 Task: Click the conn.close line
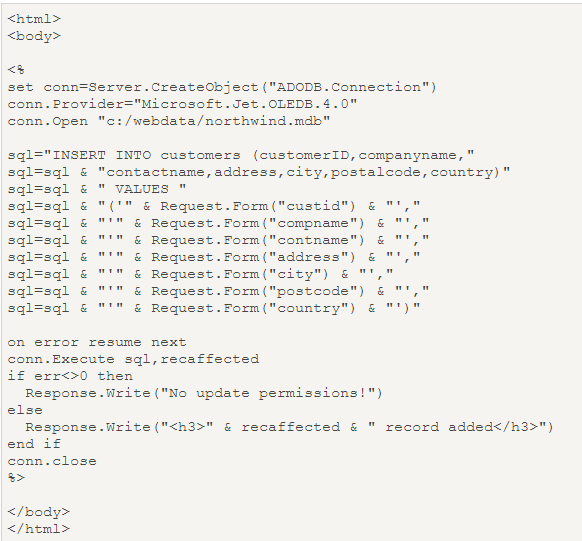(52, 461)
